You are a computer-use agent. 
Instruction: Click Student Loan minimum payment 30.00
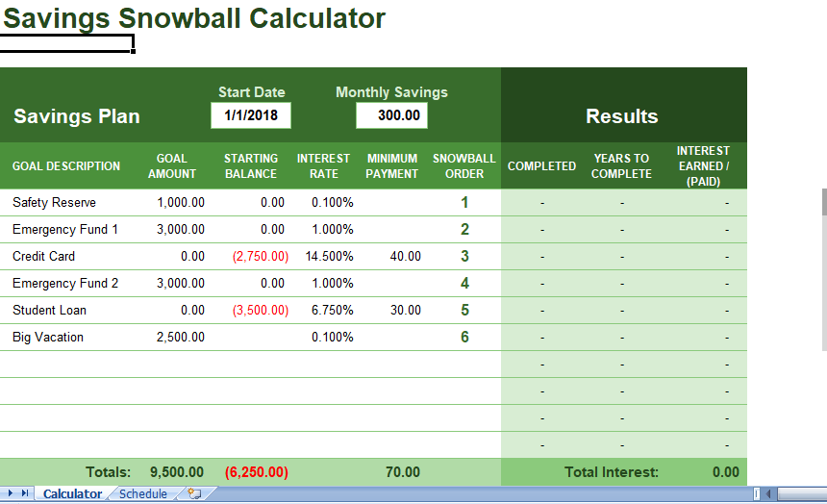[x=405, y=311]
